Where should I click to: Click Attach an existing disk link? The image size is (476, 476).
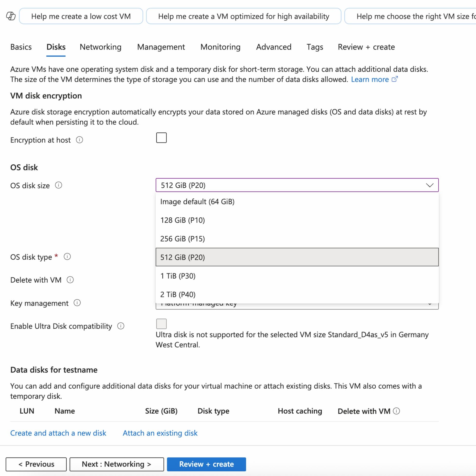(160, 433)
